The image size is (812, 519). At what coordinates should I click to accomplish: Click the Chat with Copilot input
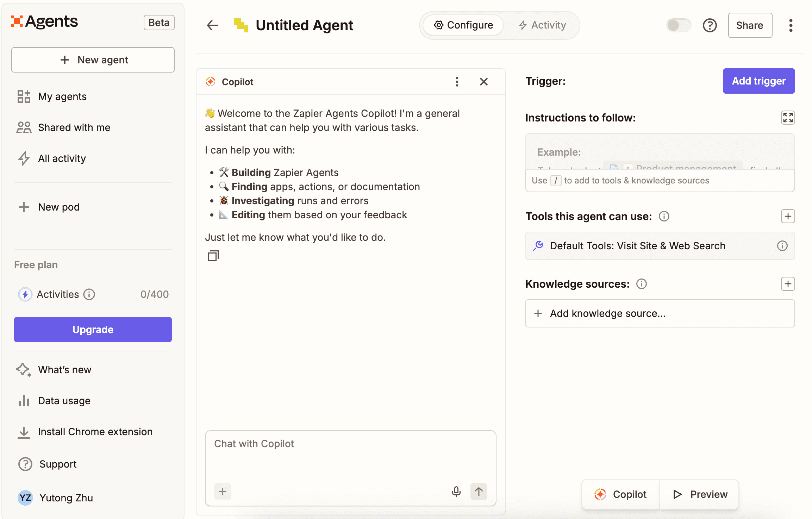pyautogui.click(x=350, y=454)
